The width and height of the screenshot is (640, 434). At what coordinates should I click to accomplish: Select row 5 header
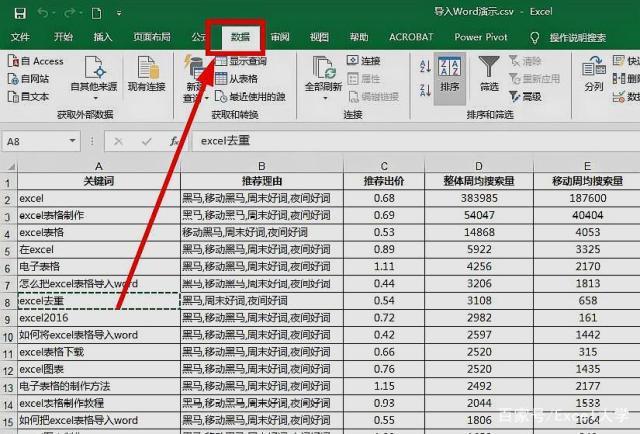(x=8, y=251)
